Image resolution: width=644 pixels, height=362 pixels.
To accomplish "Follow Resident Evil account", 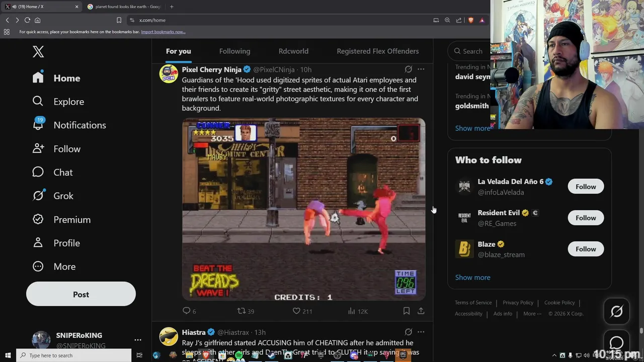I will (586, 218).
